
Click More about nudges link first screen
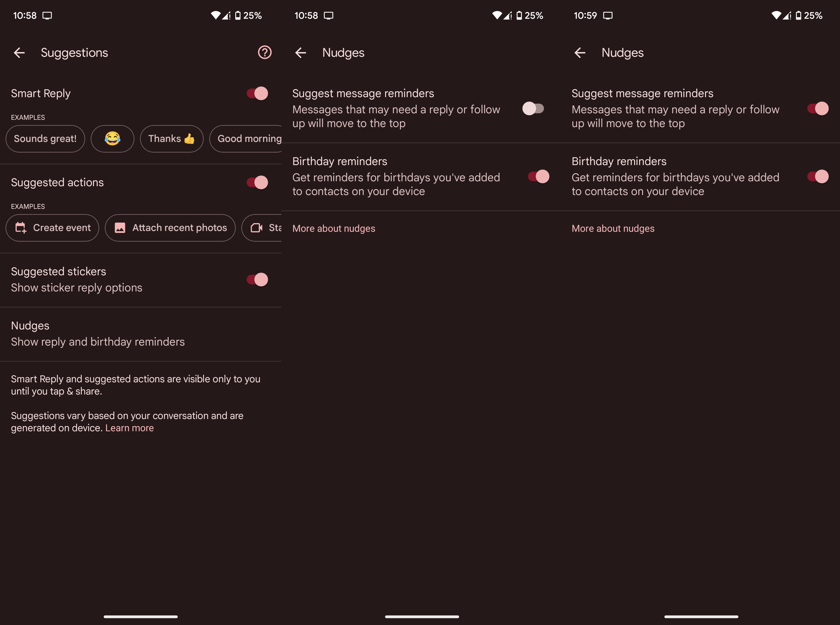click(x=334, y=228)
